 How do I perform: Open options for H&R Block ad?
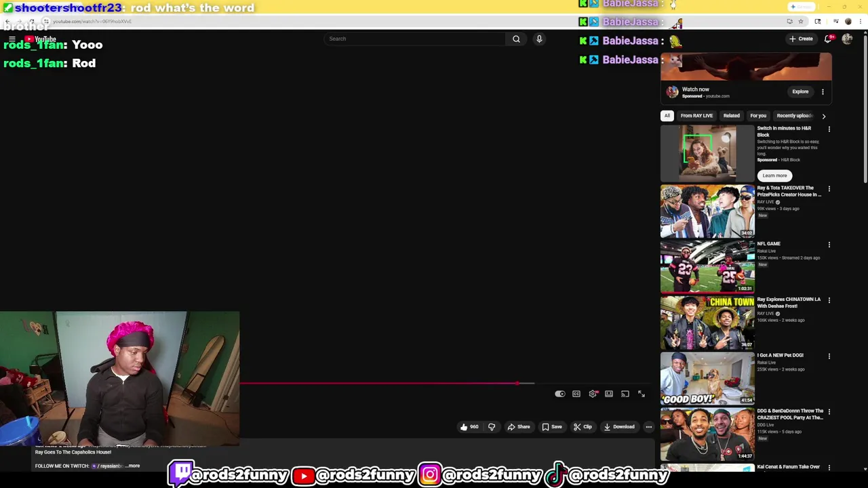(x=829, y=129)
